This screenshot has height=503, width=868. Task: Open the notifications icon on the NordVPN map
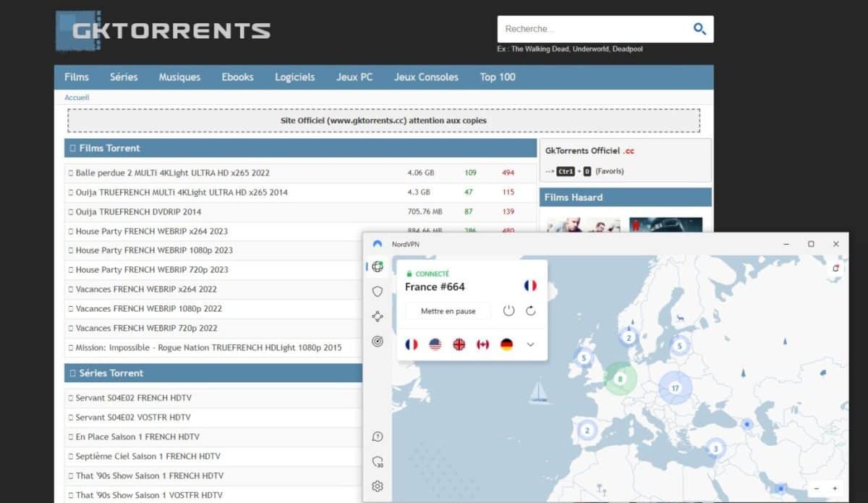[835, 269]
